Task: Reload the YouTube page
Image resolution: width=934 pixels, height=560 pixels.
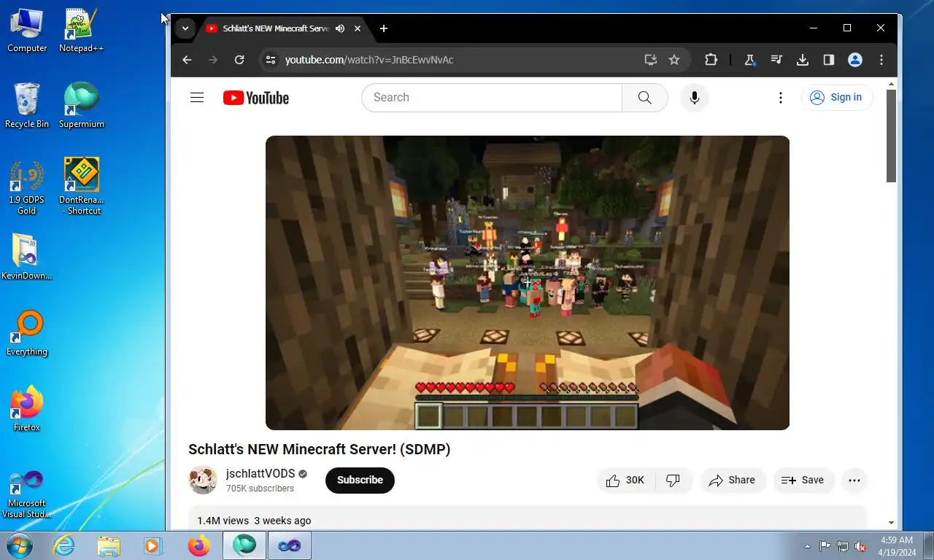Action: tap(239, 60)
